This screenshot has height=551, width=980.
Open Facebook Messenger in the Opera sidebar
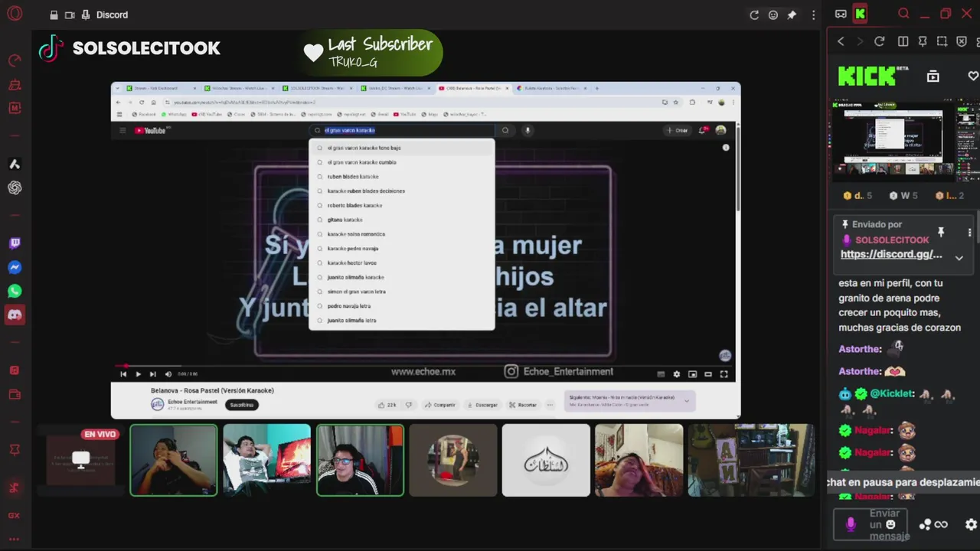(15, 268)
